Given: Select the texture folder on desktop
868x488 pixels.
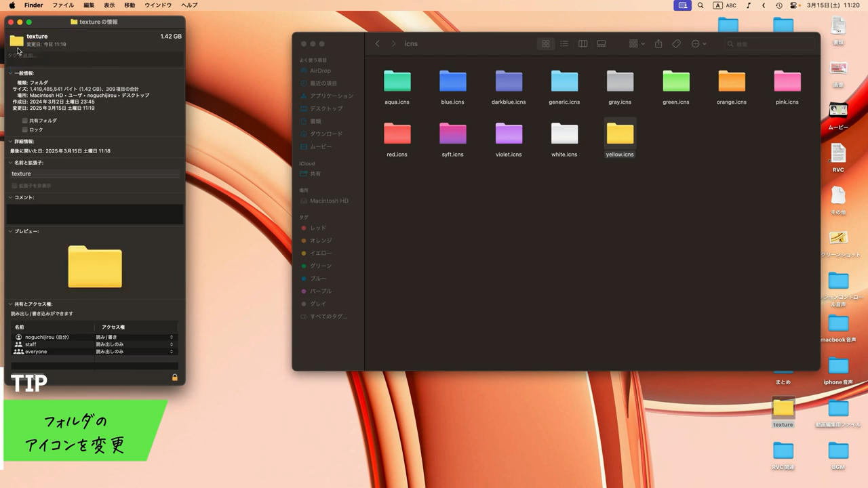Looking at the screenshot, I should pos(783,409).
